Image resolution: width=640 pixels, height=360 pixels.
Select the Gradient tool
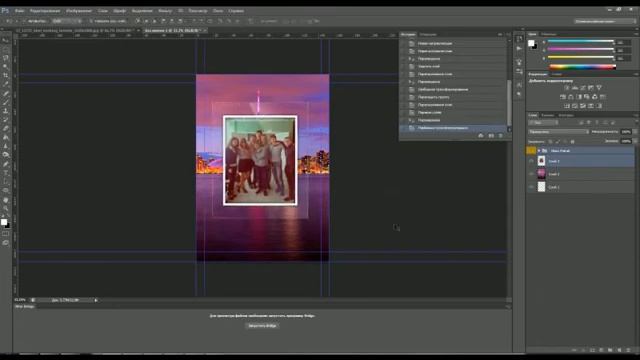tap(6, 137)
